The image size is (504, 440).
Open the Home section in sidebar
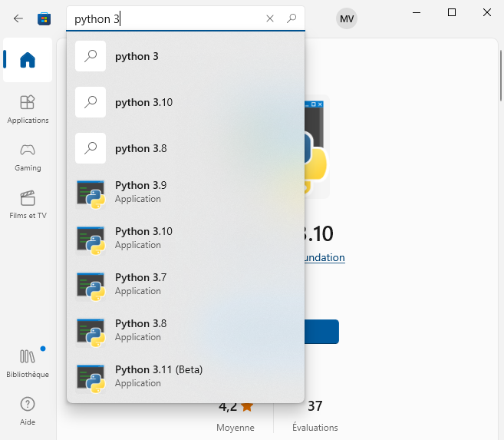28,60
